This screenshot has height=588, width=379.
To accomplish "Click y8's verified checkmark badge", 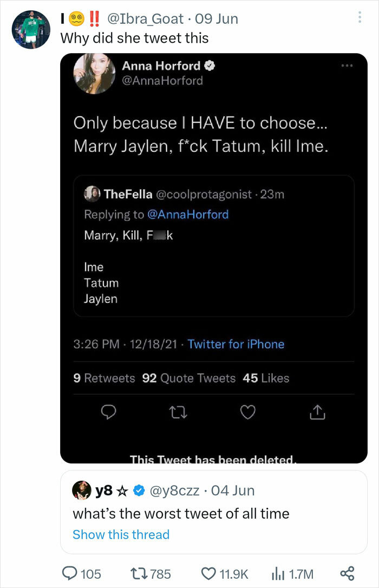I will point(138,490).
